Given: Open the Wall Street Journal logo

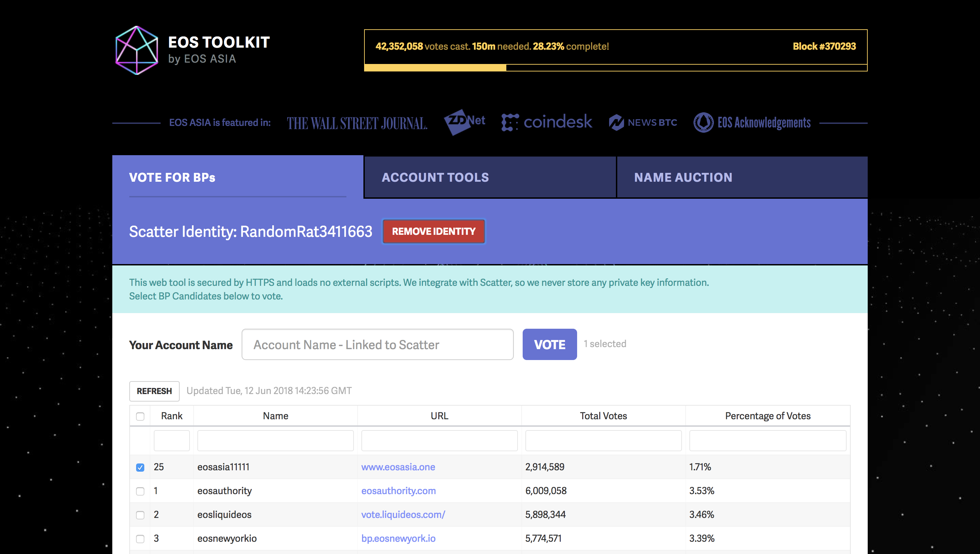Looking at the screenshot, I should pos(357,123).
